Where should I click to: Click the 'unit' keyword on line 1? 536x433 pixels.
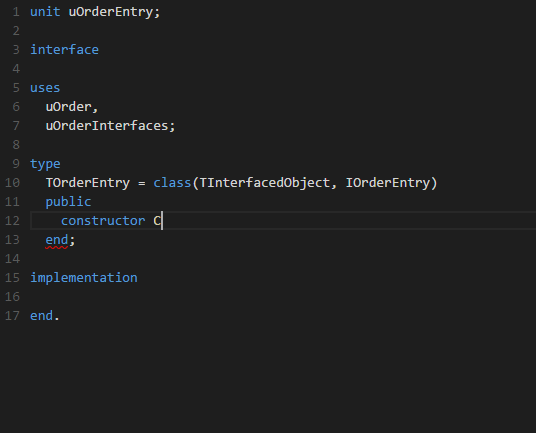pyautogui.click(x=45, y=12)
